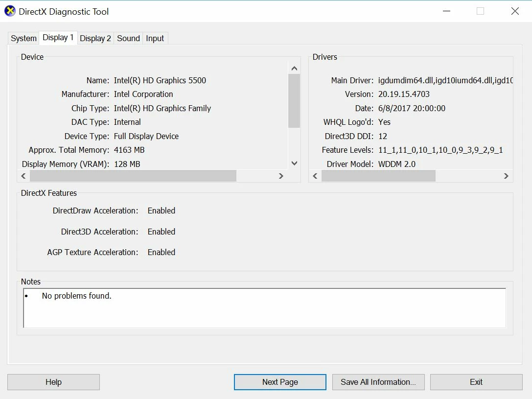Click the 'No problems found.' note

[x=77, y=296]
